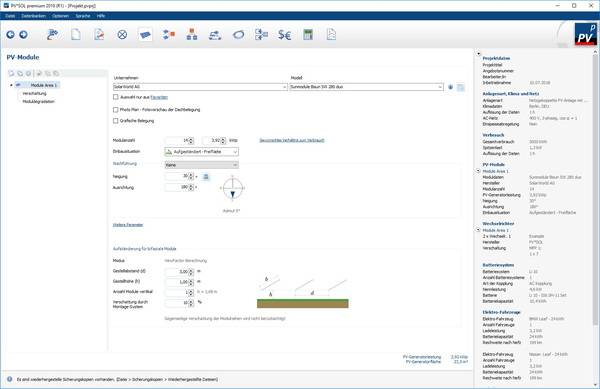Click the calculator icon beside Neigung
600x389 pixels.
(206, 176)
